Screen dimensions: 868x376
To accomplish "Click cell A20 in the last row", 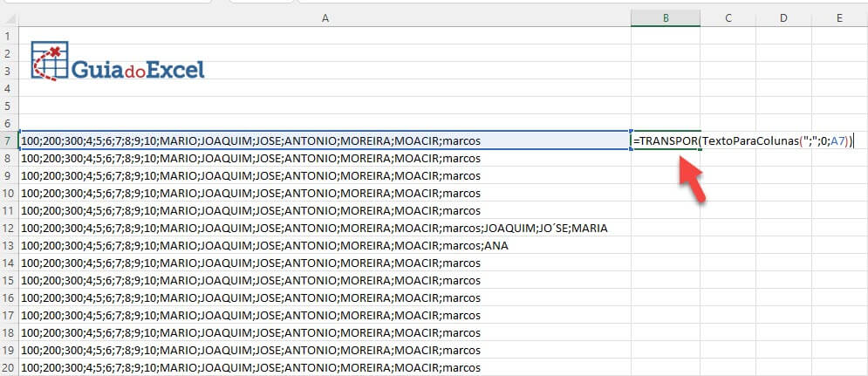I will (325, 367).
